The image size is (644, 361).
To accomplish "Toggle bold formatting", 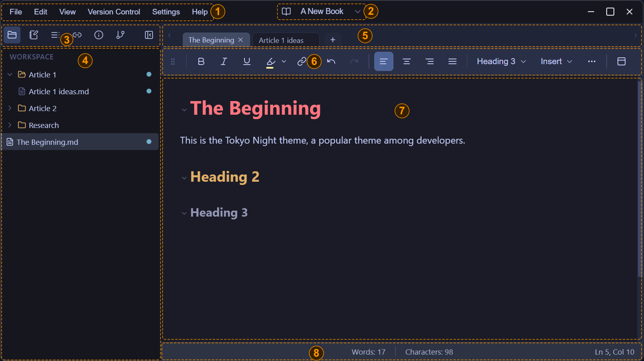I will click(201, 61).
